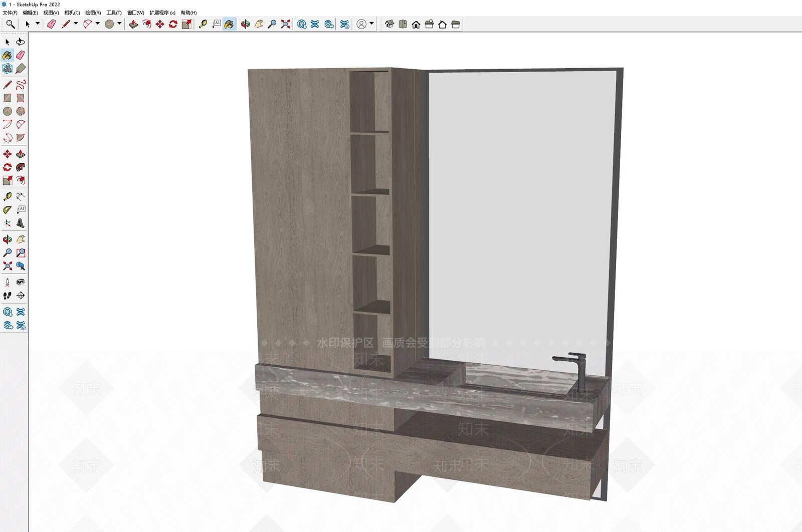802x532 pixels.
Task: Open the 相机(C) menu
Action: coord(72,13)
